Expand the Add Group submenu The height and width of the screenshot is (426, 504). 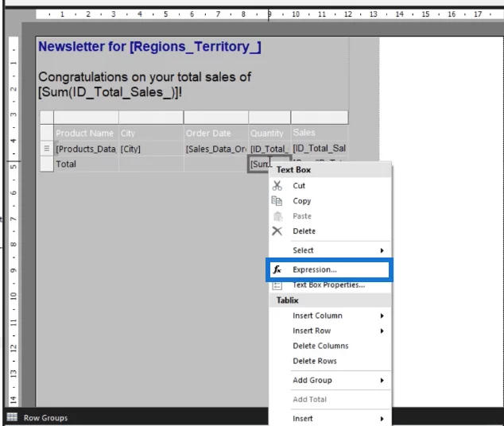coord(331,380)
